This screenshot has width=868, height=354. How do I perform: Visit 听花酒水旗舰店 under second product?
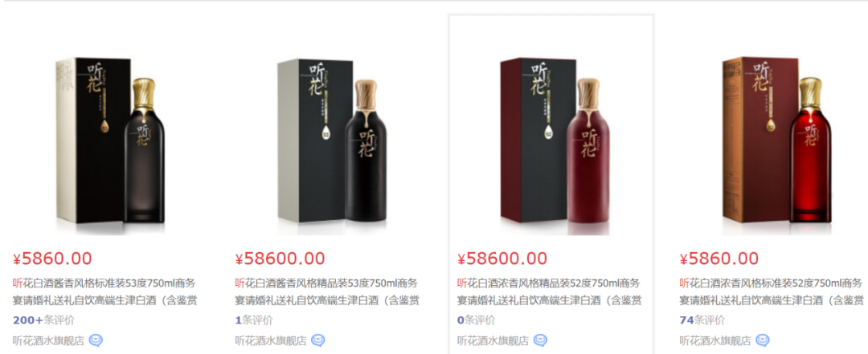click(270, 340)
